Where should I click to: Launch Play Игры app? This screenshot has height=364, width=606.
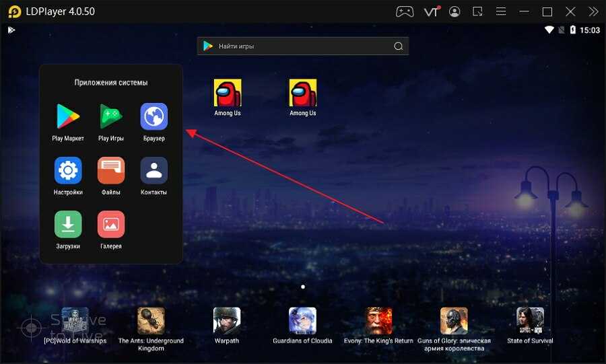pyautogui.click(x=111, y=116)
